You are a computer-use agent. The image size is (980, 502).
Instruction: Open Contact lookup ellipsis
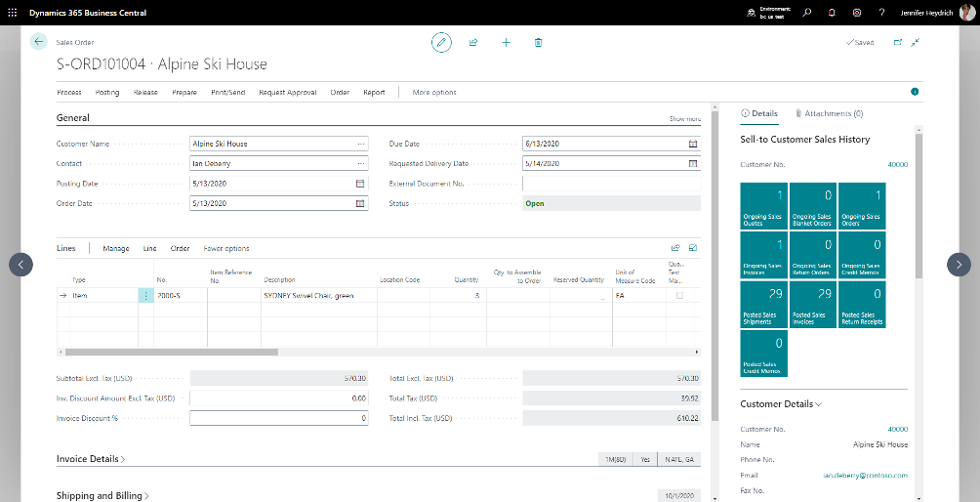tap(360, 163)
